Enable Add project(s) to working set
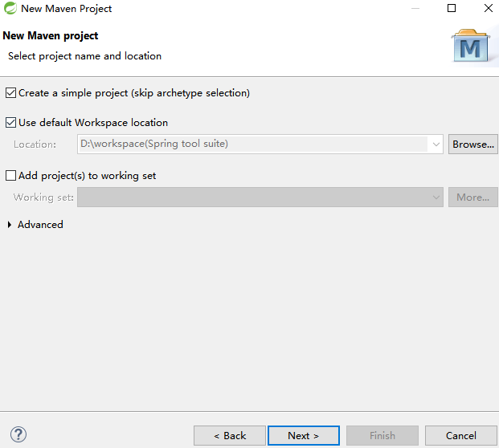The width and height of the screenshot is (499, 448). click(x=10, y=176)
